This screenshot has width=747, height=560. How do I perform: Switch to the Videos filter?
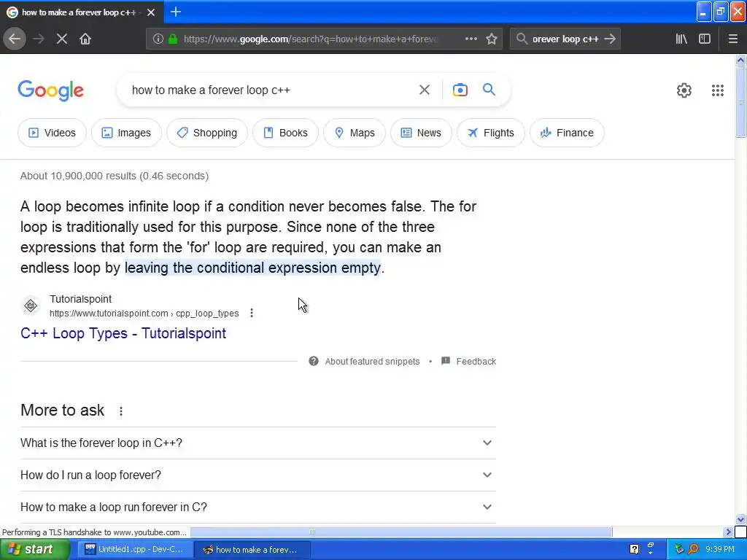point(52,133)
